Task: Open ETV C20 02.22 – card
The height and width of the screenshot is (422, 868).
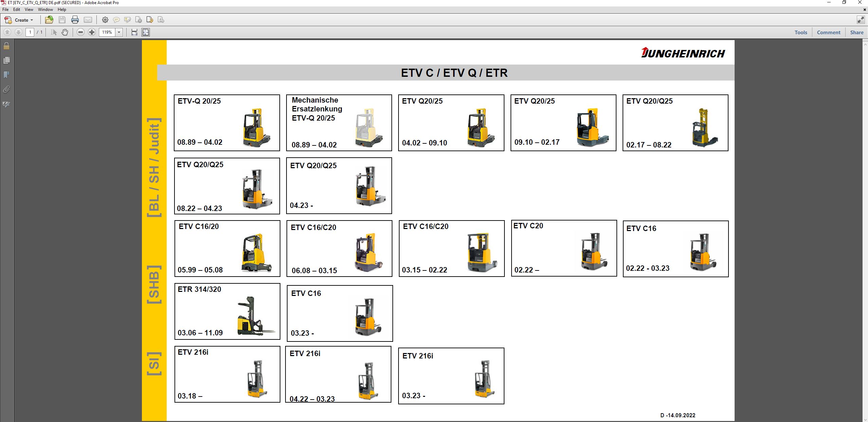Action: tap(564, 248)
